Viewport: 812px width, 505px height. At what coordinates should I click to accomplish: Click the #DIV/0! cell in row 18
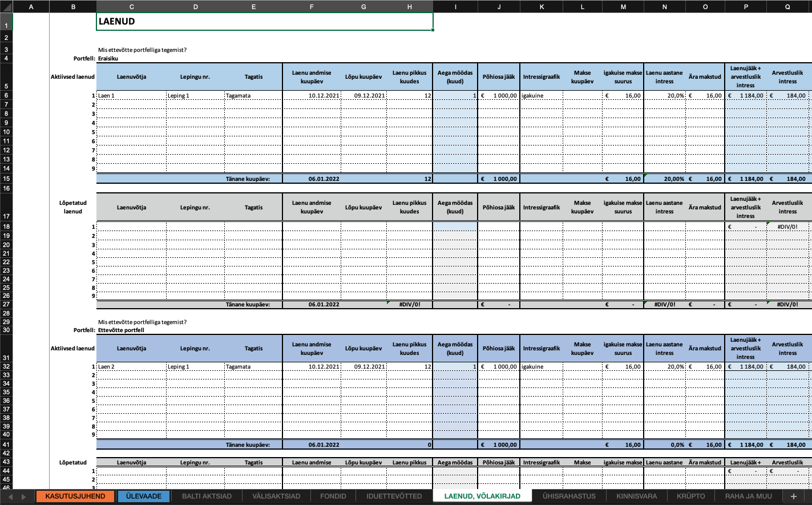[x=787, y=227]
